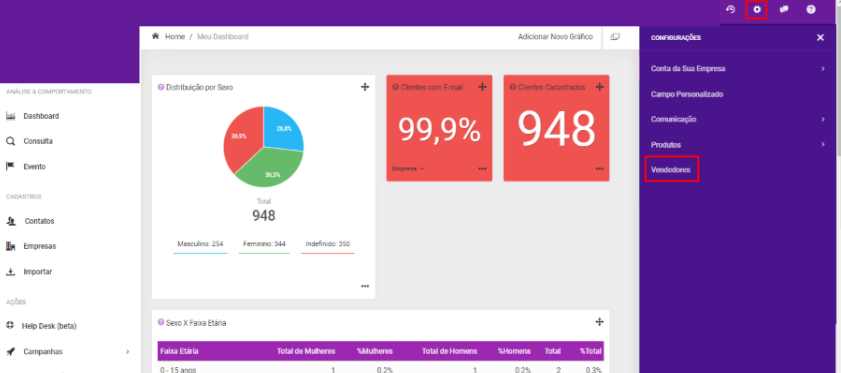
Task: Expand the Campanhas submenu arrow
Action: pyautogui.click(x=128, y=352)
